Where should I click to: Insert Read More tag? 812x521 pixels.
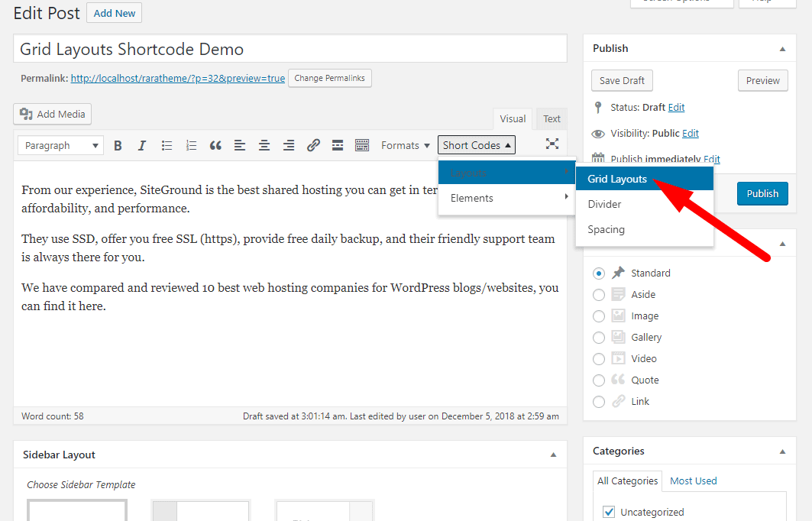(338, 145)
